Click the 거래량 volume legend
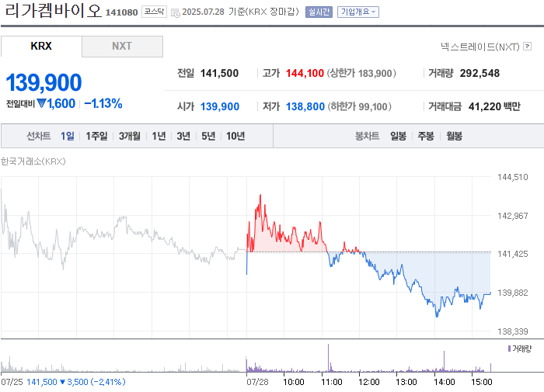 519,349
